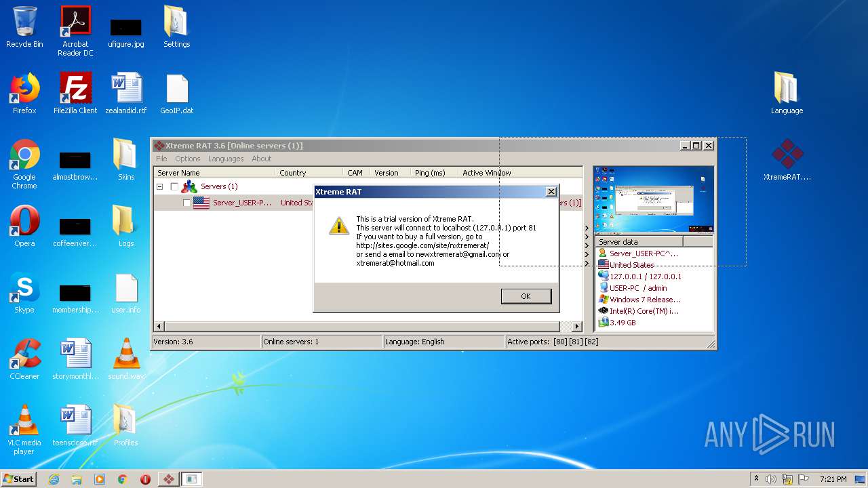Click the US flag on the server row
The height and width of the screenshot is (488, 868).
tap(201, 203)
